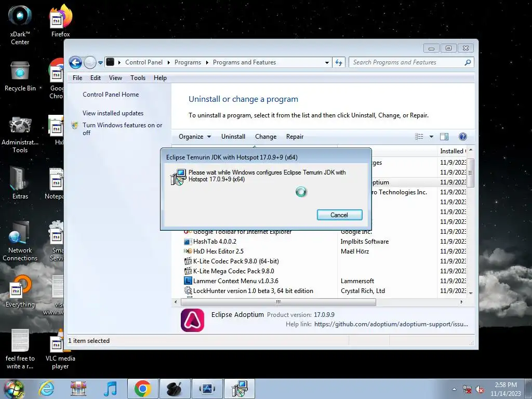Select Lammer Context Menu v1.0.3.6
The image size is (532, 399).
point(235,281)
